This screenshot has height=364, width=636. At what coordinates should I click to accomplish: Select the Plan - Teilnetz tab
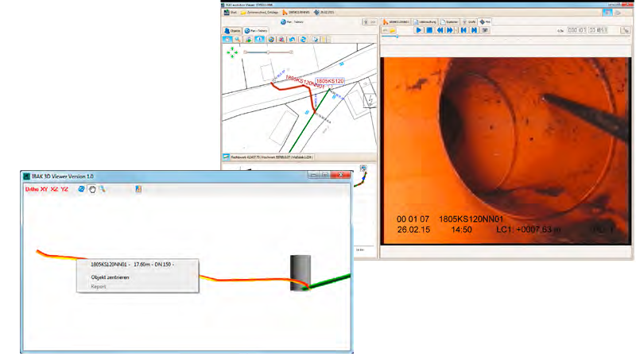256,31
